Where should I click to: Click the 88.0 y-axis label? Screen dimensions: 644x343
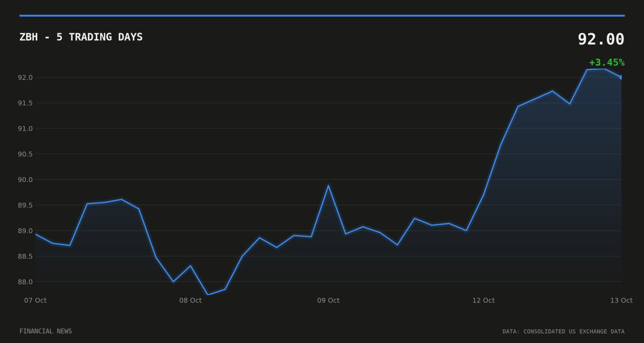pos(25,282)
